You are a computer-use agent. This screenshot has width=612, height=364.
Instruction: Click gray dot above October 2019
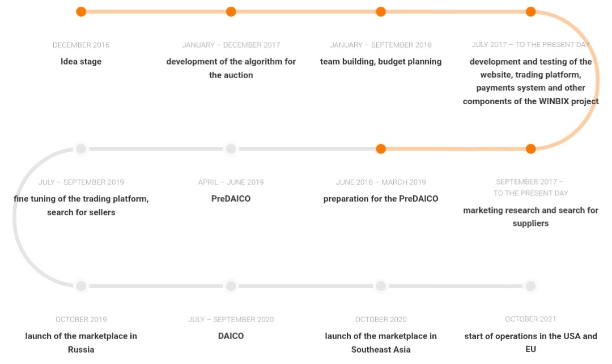(81, 286)
